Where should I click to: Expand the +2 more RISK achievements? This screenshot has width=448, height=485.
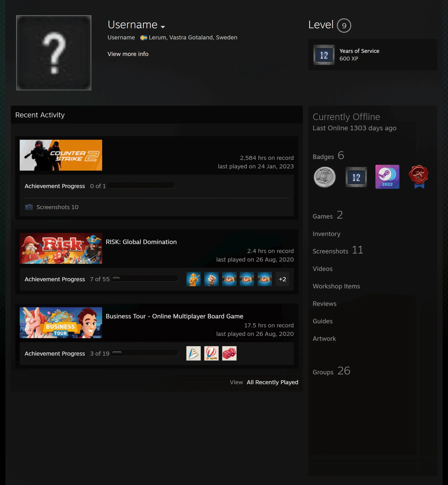(282, 279)
